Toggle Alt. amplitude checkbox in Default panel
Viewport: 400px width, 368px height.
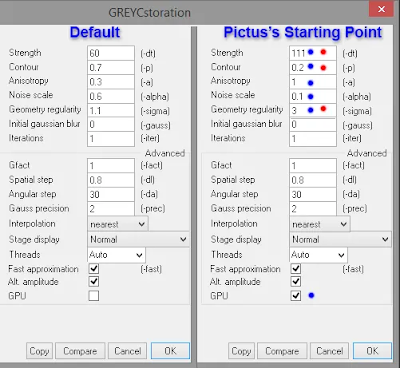94,282
